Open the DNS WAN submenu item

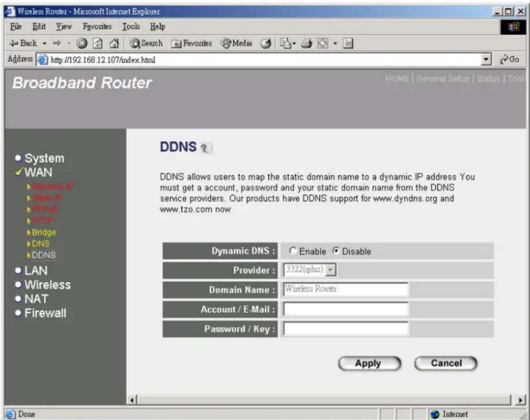(x=41, y=244)
